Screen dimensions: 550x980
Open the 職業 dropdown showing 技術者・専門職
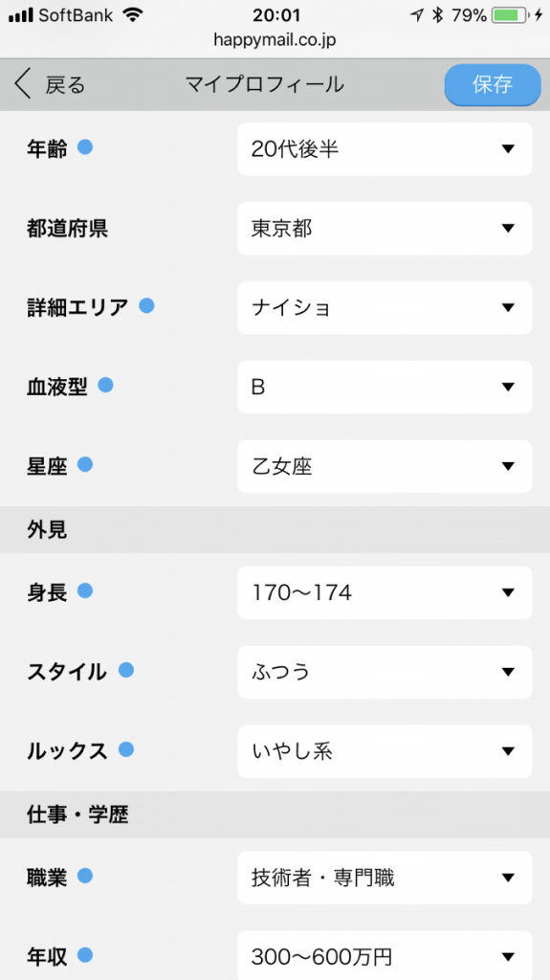[385, 878]
